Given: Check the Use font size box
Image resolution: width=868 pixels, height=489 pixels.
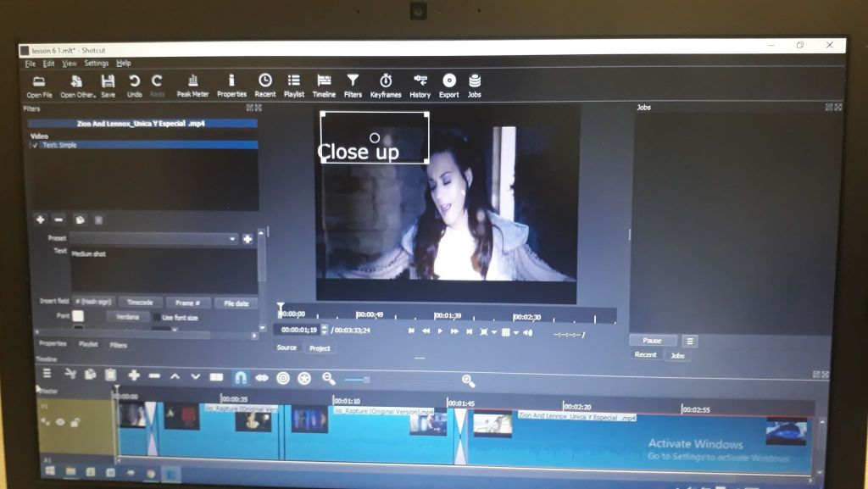Looking at the screenshot, I should coord(158,318).
